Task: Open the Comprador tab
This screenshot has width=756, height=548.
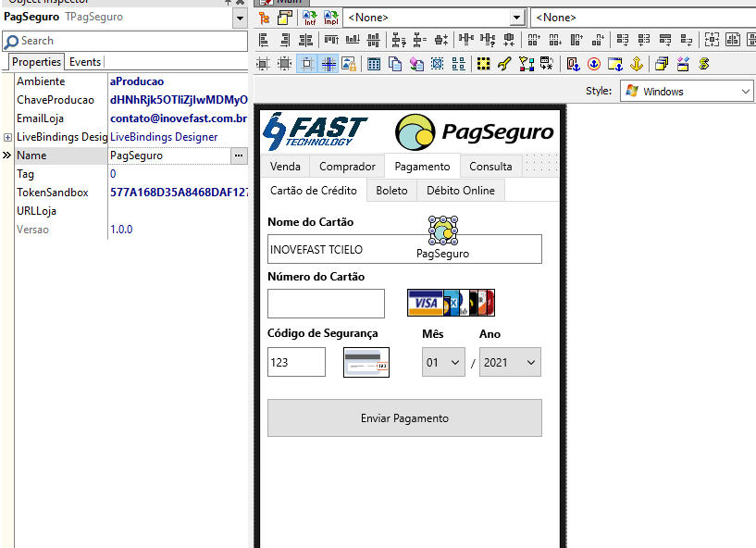Action: [x=347, y=167]
